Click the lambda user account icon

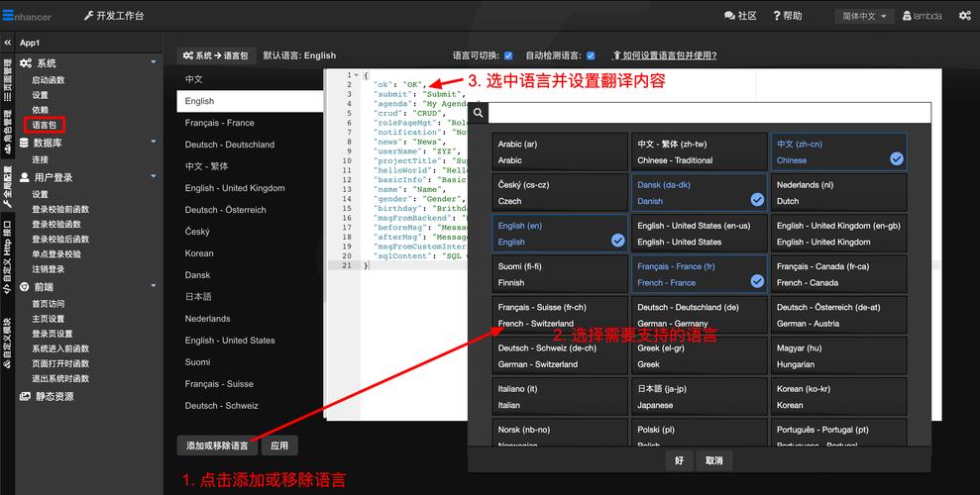coord(906,16)
